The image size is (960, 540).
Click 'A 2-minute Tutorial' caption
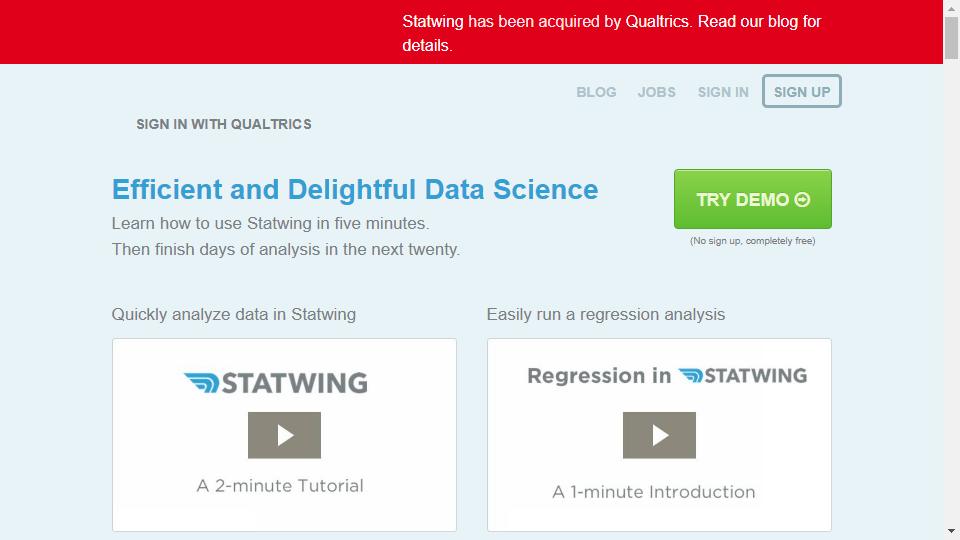tap(280, 486)
